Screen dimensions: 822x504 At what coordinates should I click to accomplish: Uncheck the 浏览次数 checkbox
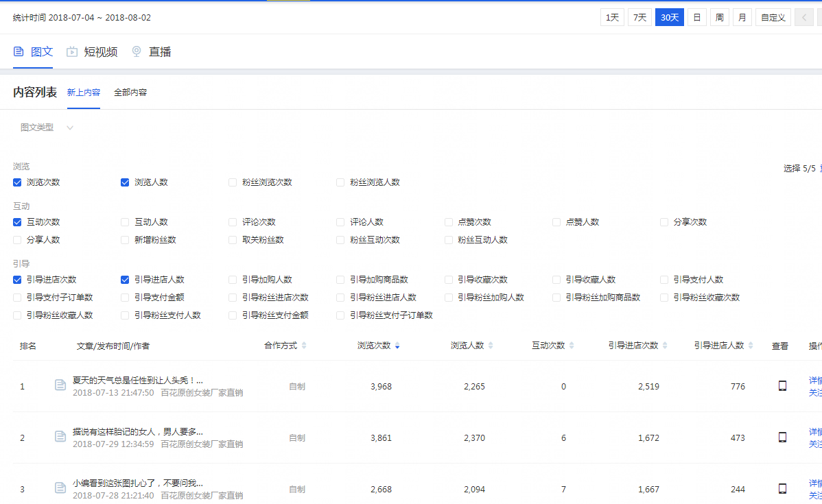(x=17, y=182)
